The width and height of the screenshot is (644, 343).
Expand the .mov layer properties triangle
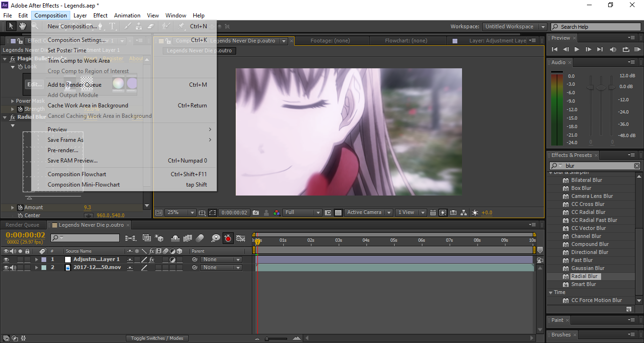(36, 268)
